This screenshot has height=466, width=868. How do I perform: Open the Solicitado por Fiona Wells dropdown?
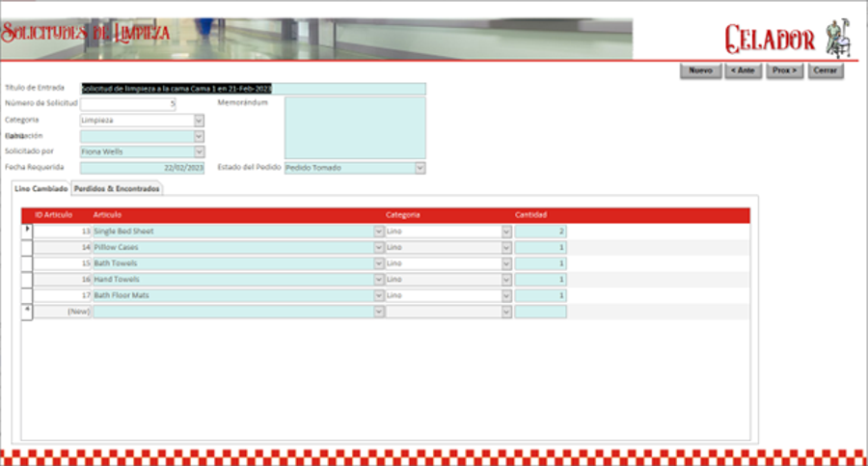(200, 151)
